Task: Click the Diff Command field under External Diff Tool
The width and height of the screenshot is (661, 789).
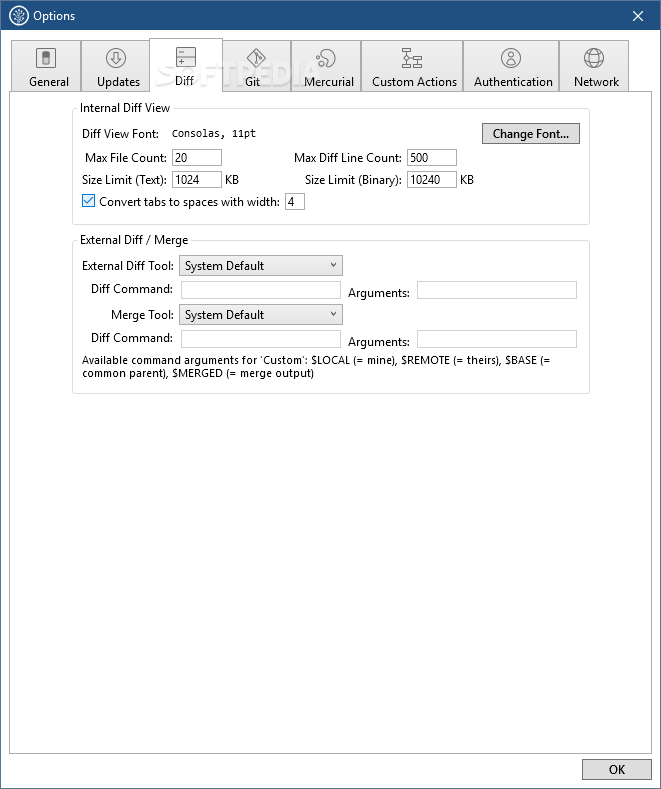Action: [x=261, y=290]
